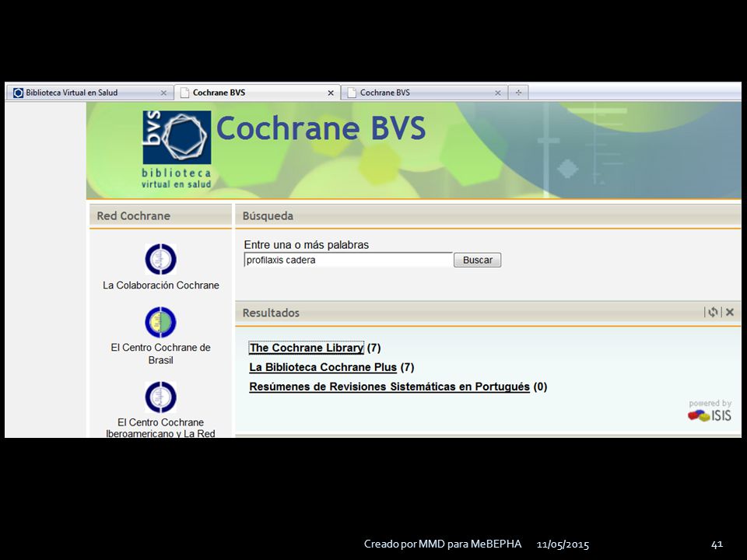Click the Resultados header text

(x=271, y=313)
